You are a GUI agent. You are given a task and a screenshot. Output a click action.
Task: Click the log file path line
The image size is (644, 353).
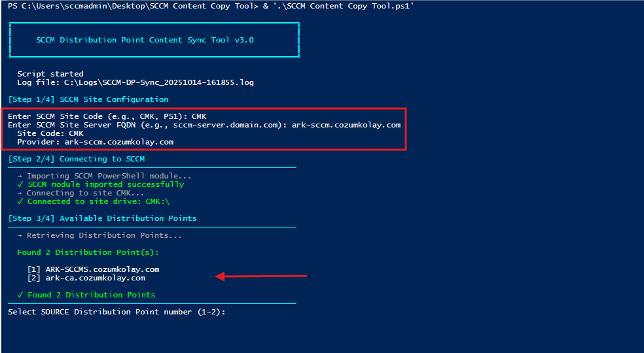click(x=135, y=82)
